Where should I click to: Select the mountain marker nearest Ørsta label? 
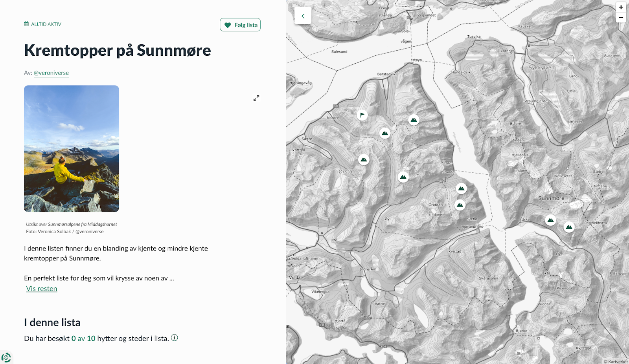coord(364,160)
